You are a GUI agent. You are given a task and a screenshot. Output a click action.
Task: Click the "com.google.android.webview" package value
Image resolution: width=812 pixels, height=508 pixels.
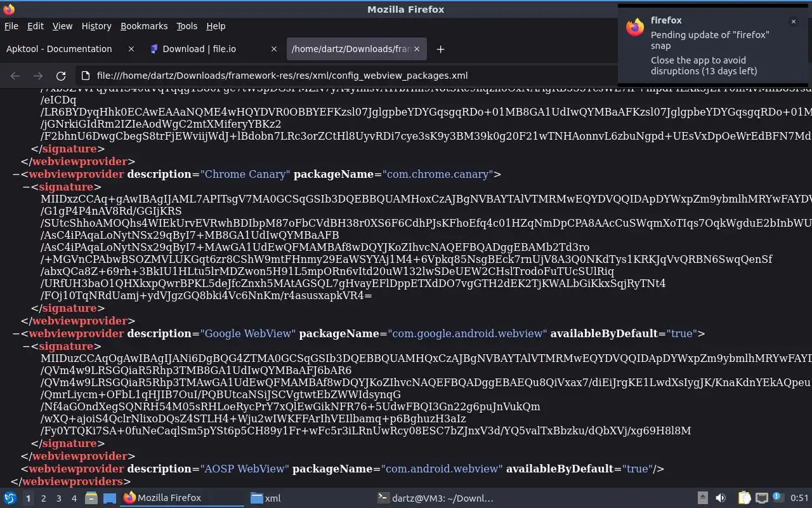(x=467, y=333)
